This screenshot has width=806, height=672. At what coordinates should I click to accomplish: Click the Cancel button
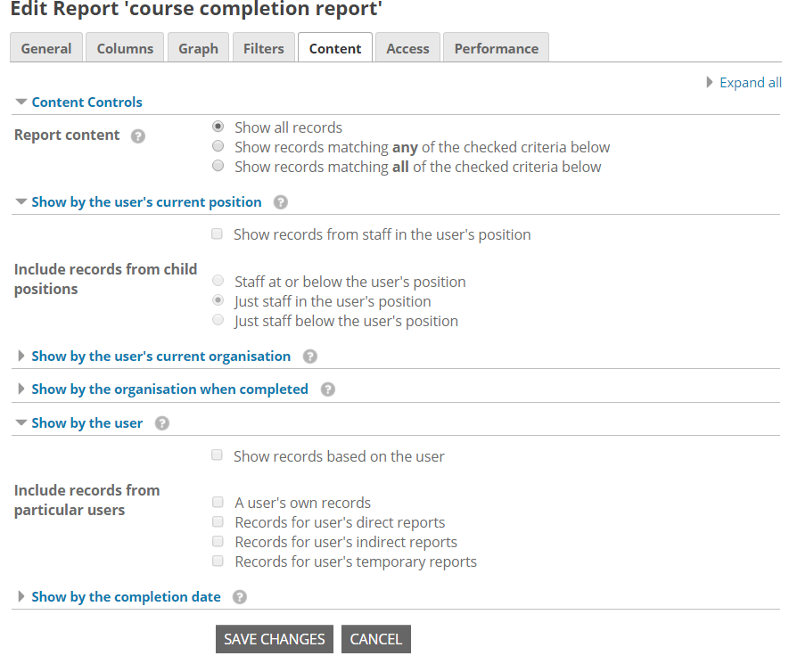click(375, 639)
